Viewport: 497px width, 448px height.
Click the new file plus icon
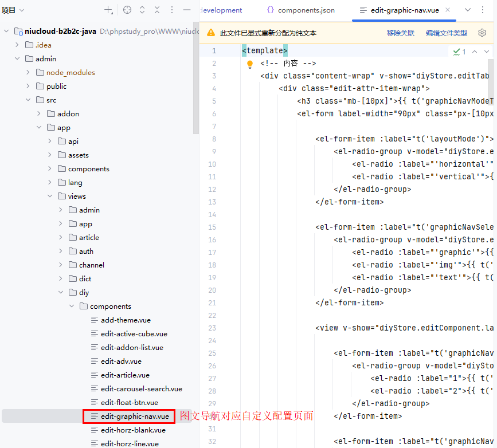[108, 10]
